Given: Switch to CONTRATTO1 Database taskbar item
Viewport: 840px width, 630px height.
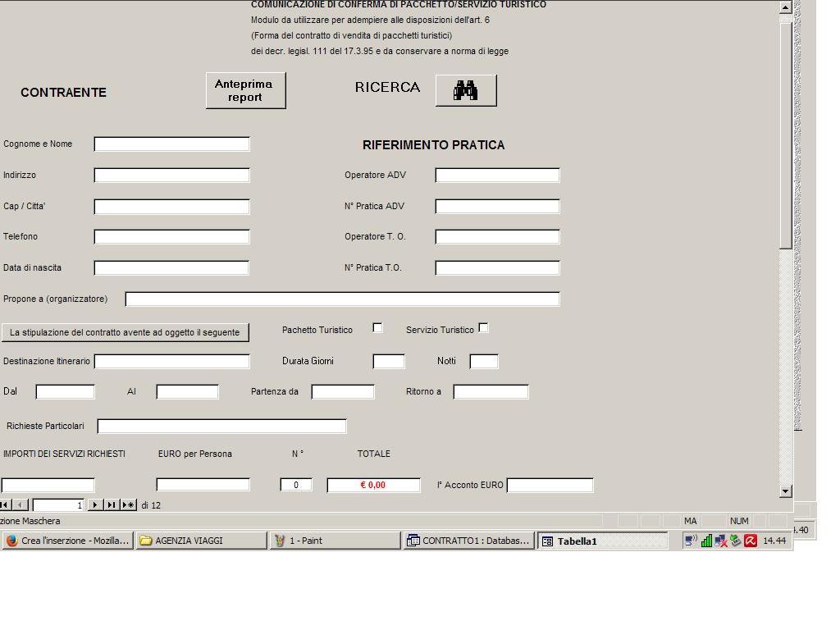Looking at the screenshot, I should [x=469, y=541].
